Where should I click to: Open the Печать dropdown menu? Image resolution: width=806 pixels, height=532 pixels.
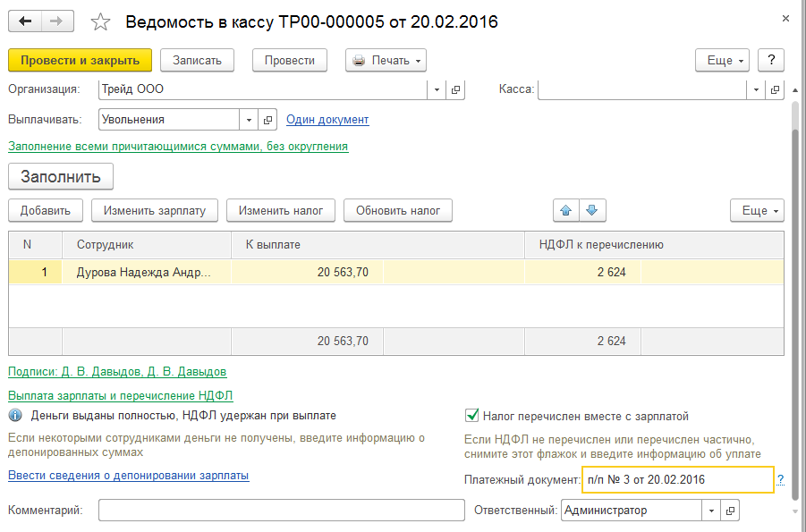pyautogui.click(x=386, y=61)
